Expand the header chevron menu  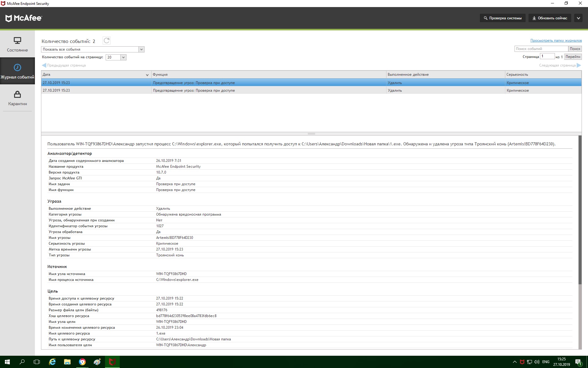578,18
